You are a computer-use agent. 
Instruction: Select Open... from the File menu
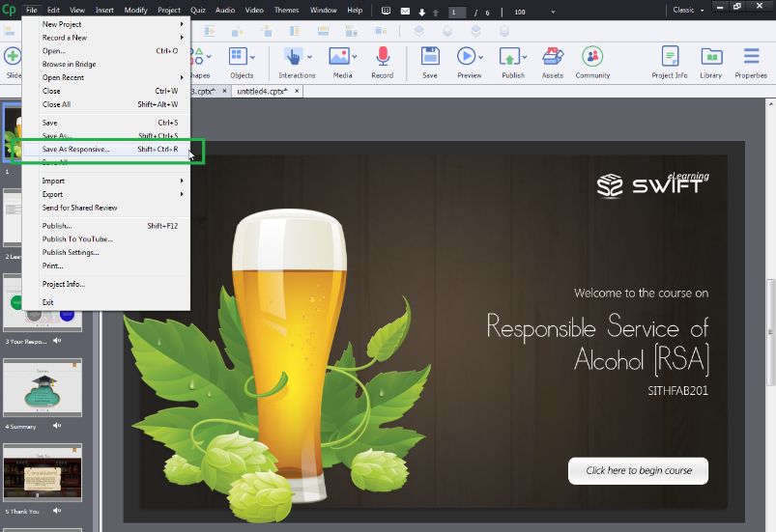(x=106, y=50)
